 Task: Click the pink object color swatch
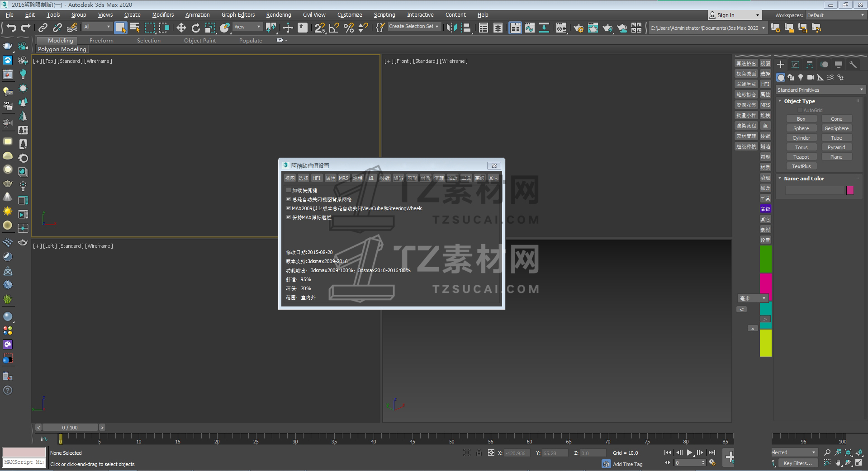pyautogui.click(x=850, y=190)
